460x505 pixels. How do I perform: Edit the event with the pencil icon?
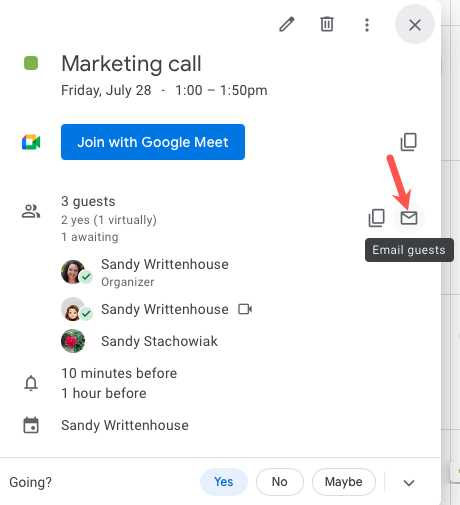coord(287,24)
